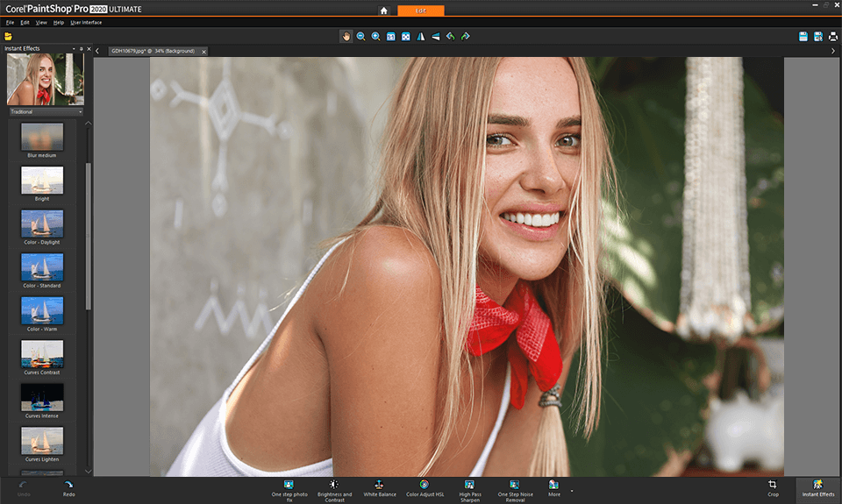
Task: Open the File menu
Action: 10,22
